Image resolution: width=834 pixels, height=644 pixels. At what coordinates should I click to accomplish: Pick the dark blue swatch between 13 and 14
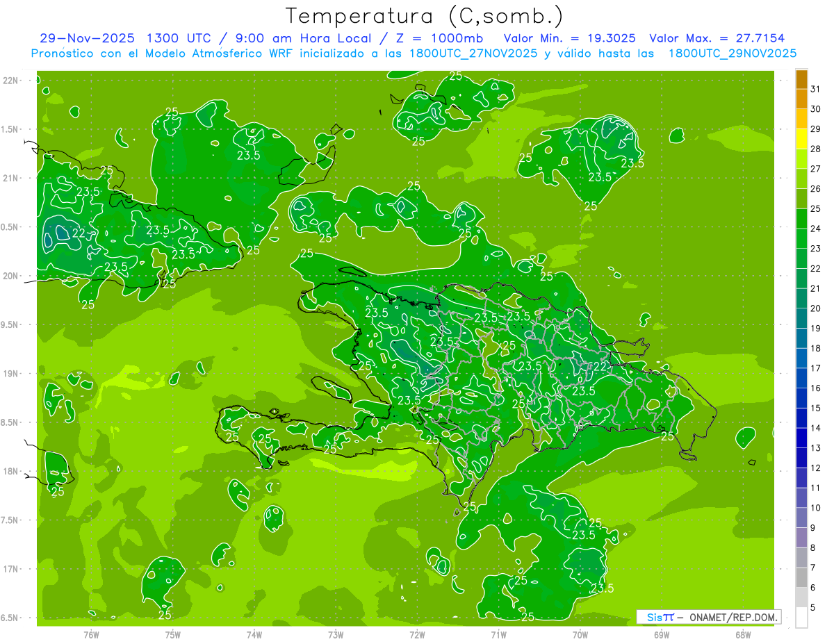coord(801,438)
